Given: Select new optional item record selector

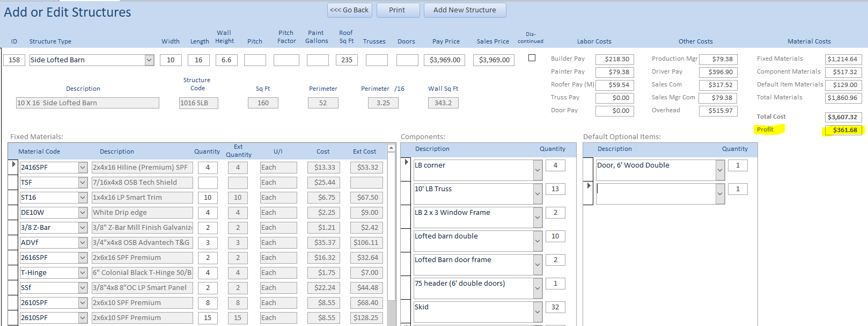Looking at the screenshot, I should click(589, 193).
